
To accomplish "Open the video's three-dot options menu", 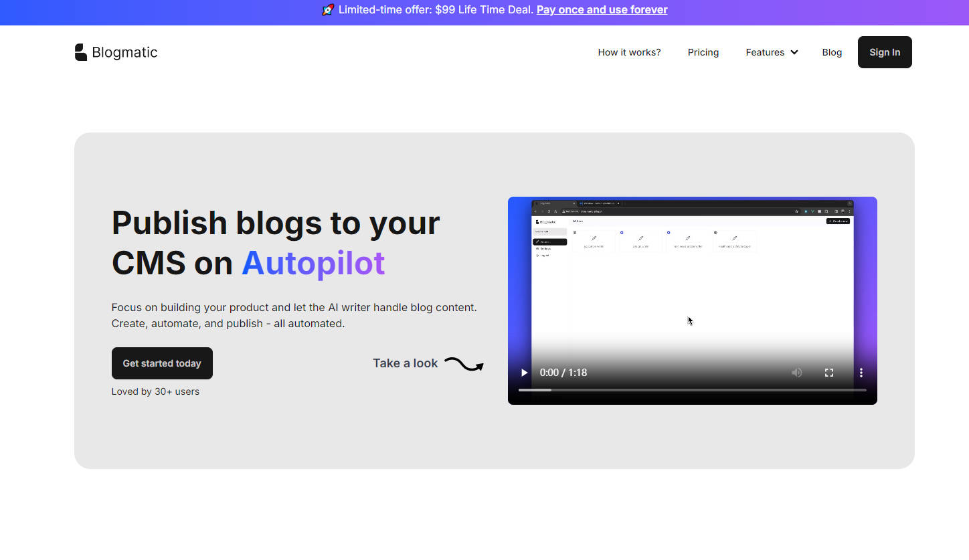I will [x=861, y=373].
